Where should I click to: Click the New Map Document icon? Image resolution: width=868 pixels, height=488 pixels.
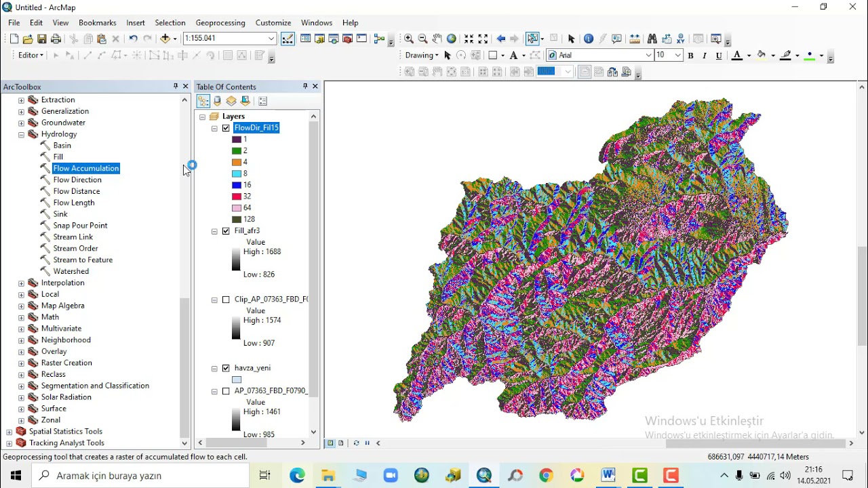click(x=14, y=39)
